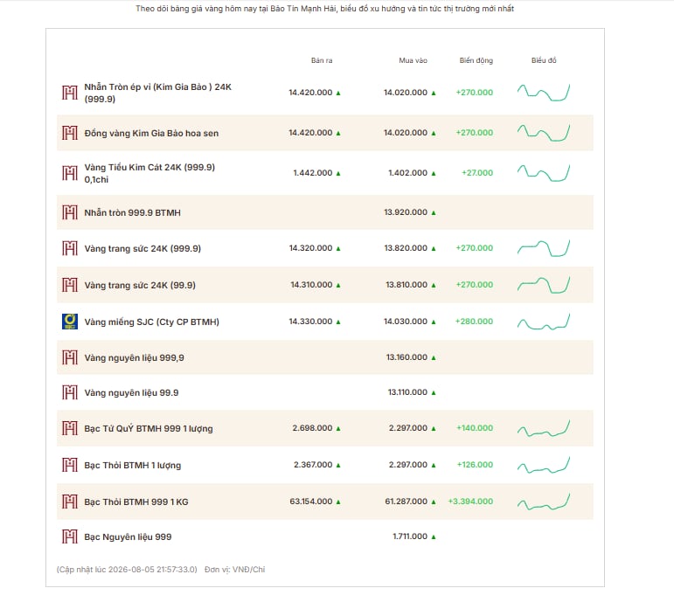The height and width of the screenshot is (616, 674).
Task: Select product name Nhẫn tròn 999.9 BTMH
Action: (132, 212)
